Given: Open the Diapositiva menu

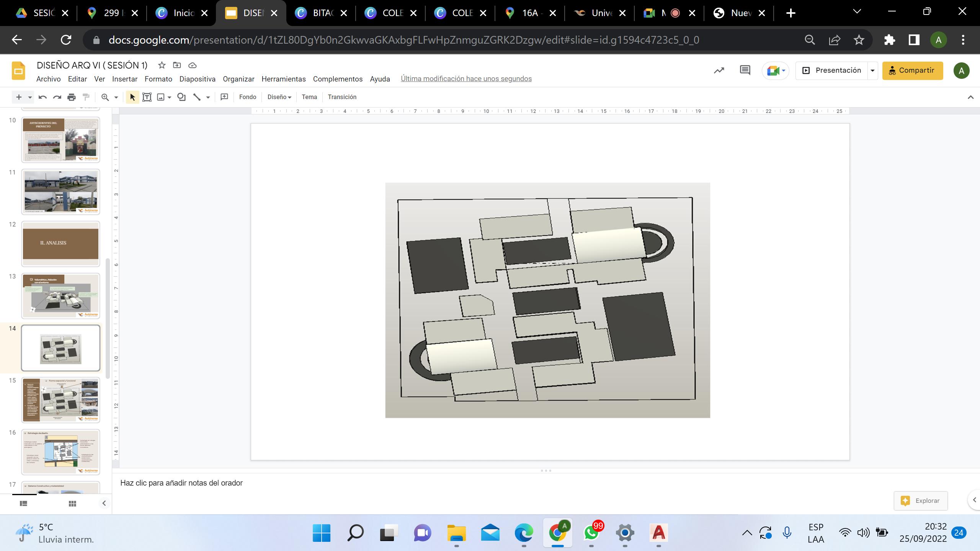Looking at the screenshot, I should coord(197,79).
